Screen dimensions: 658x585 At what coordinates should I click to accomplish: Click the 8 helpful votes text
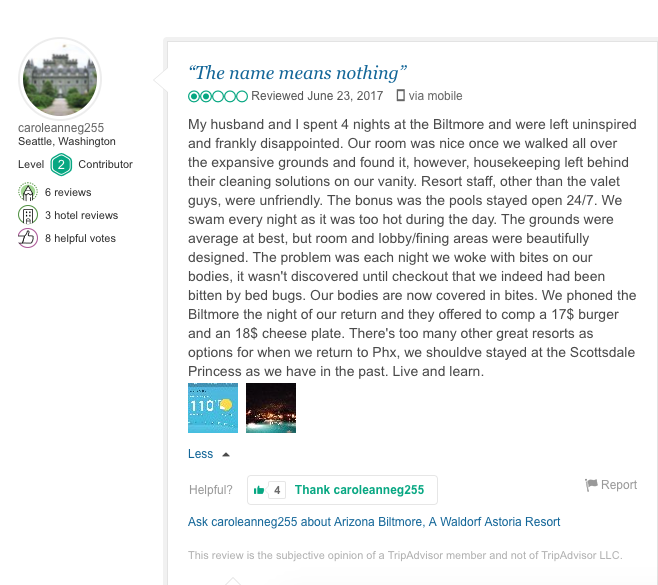(80, 238)
